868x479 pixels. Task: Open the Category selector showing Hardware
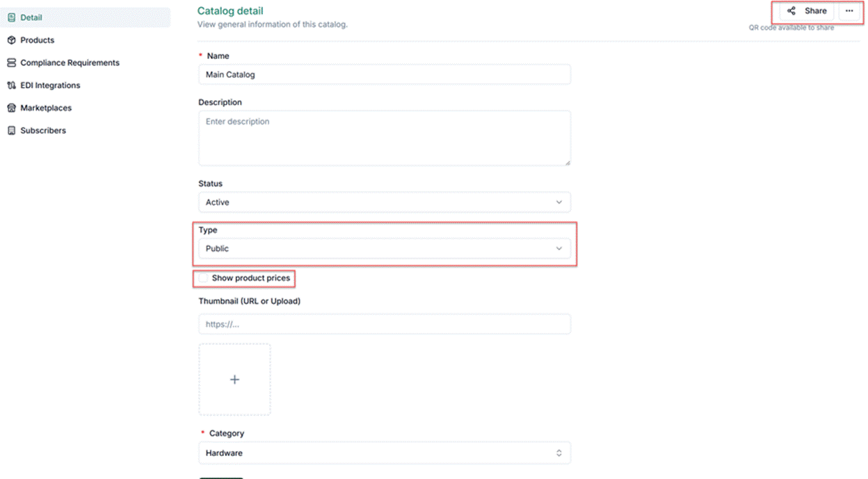[384, 453]
